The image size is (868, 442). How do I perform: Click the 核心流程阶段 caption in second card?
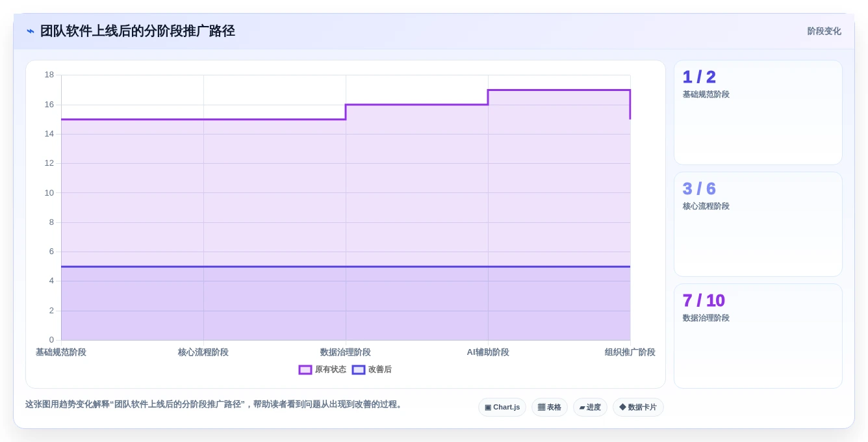pos(706,206)
